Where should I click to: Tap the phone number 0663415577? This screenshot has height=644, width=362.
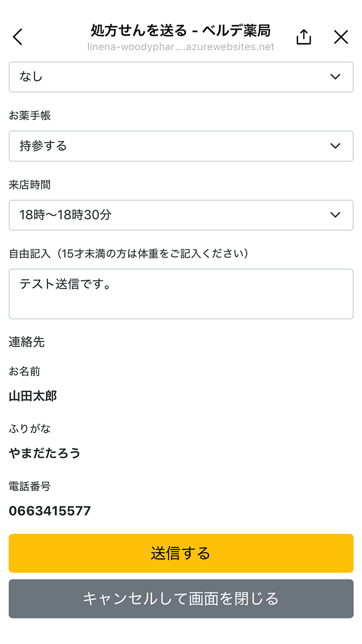coord(48,511)
